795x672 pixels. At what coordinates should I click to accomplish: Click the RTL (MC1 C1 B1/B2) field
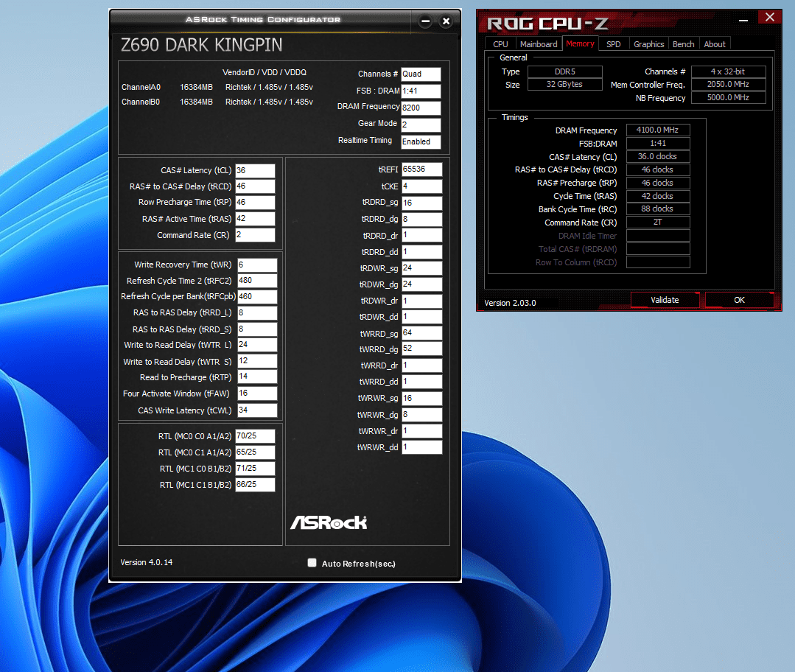point(255,484)
